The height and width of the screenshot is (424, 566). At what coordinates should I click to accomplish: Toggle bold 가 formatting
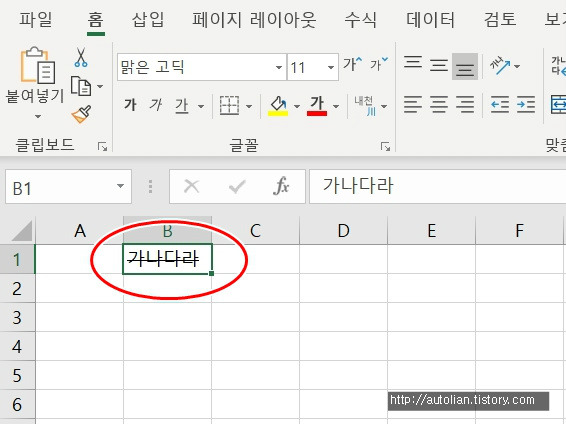[130, 105]
